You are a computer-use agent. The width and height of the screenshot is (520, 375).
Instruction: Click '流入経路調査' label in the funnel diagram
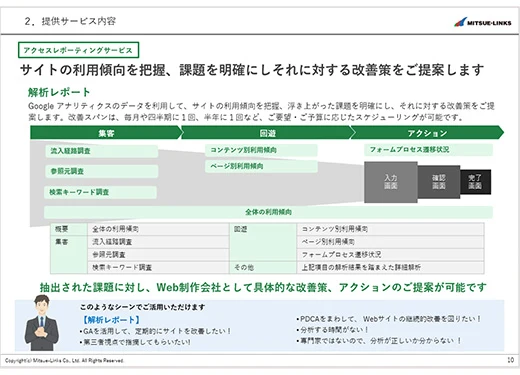(102, 151)
